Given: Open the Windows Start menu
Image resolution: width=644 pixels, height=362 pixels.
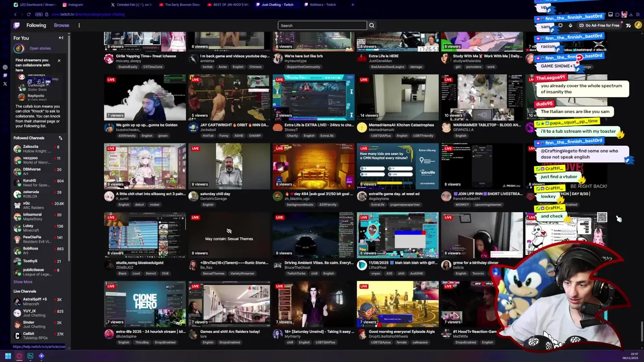Looking at the screenshot, I should click(8, 356).
